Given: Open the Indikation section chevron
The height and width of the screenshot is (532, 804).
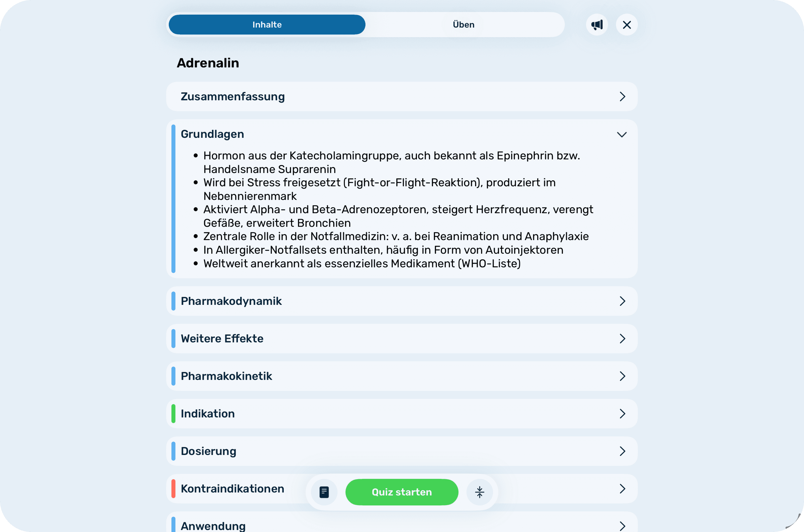Looking at the screenshot, I should point(622,413).
